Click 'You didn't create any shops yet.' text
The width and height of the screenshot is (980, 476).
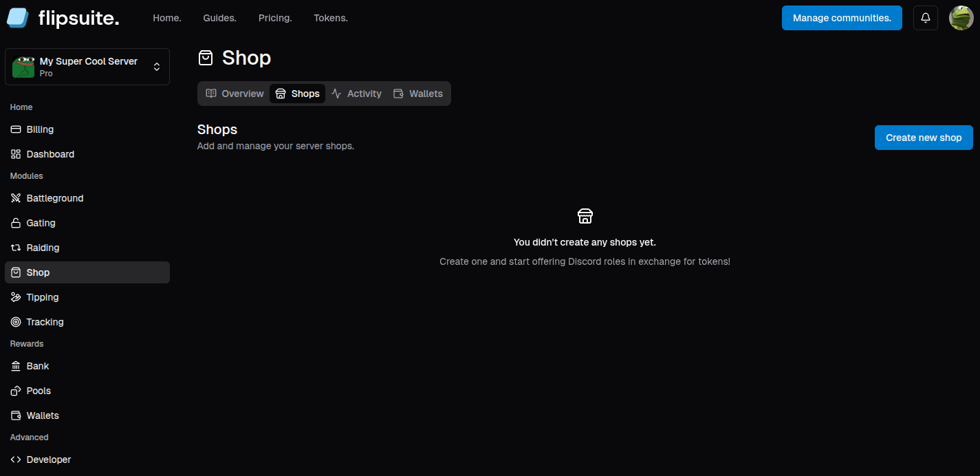click(x=585, y=242)
